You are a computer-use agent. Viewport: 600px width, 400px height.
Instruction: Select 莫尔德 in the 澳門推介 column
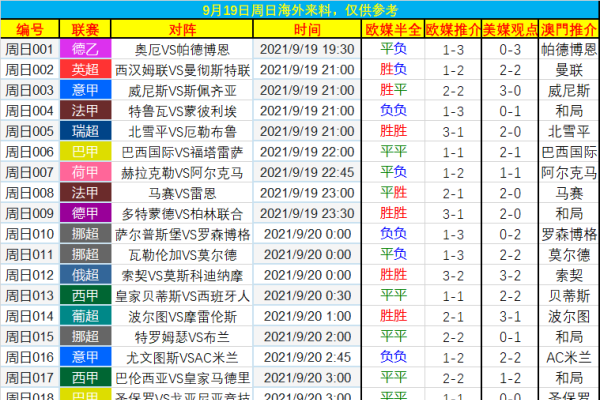tap(569, 255)
